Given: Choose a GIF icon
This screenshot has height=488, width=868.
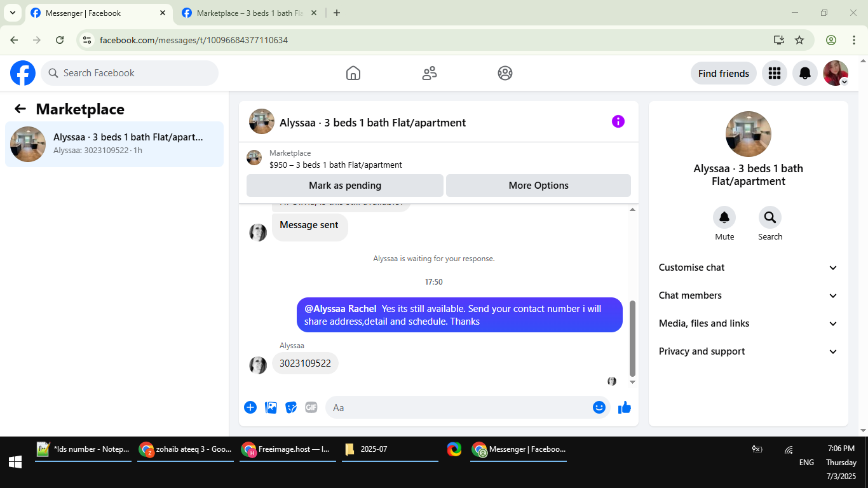Looking at the screenshot, I should 311,407.
